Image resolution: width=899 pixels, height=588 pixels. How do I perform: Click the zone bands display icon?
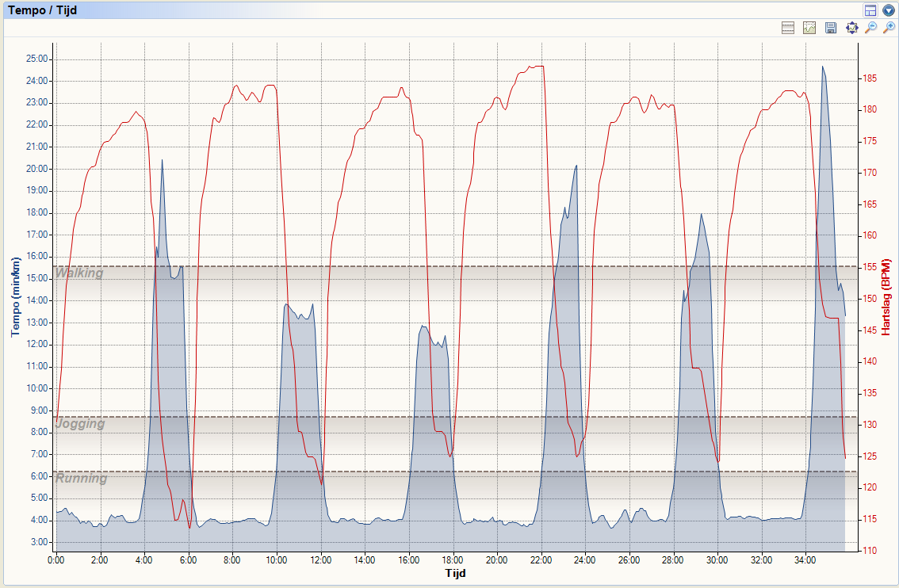788,28
